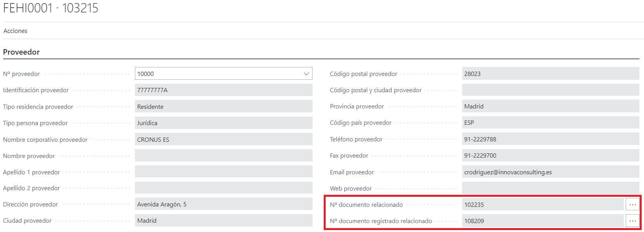The height and width of the screenshot is (232, 644).
Task: Click the Email proveedor address field
Action: pos(550,172)
